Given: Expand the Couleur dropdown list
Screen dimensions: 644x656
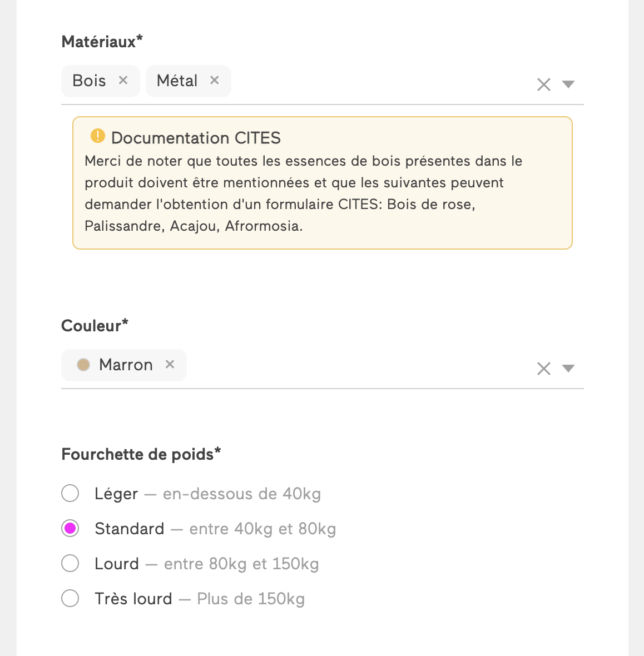Looking at the screenshot, I should [x=568, y=369].
